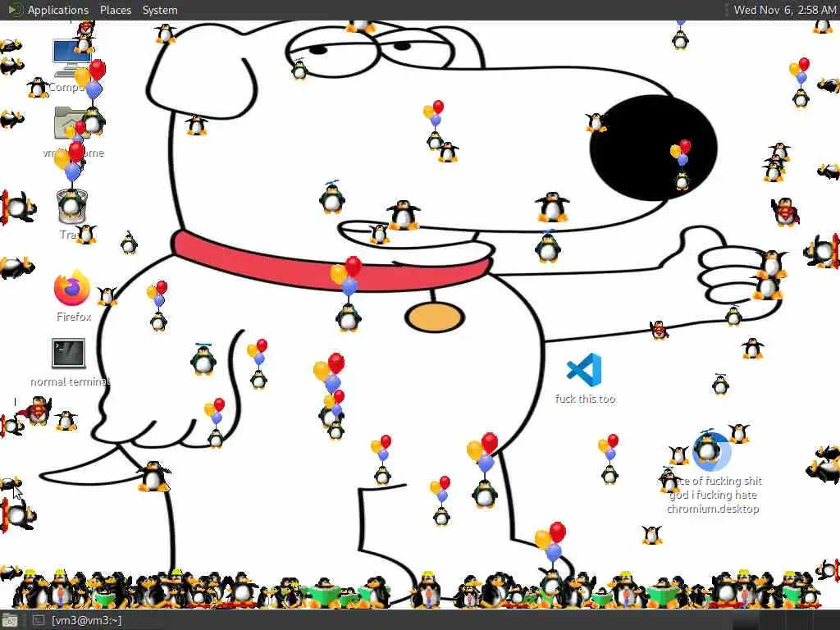Select the Firefox desktop icon

[x=72, y=288]
